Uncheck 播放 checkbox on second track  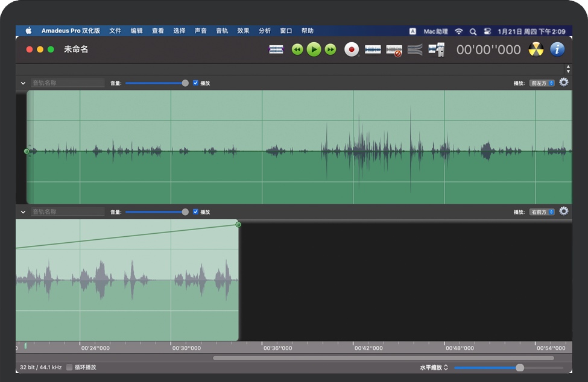pyautogui.click(x=195, y=212)
